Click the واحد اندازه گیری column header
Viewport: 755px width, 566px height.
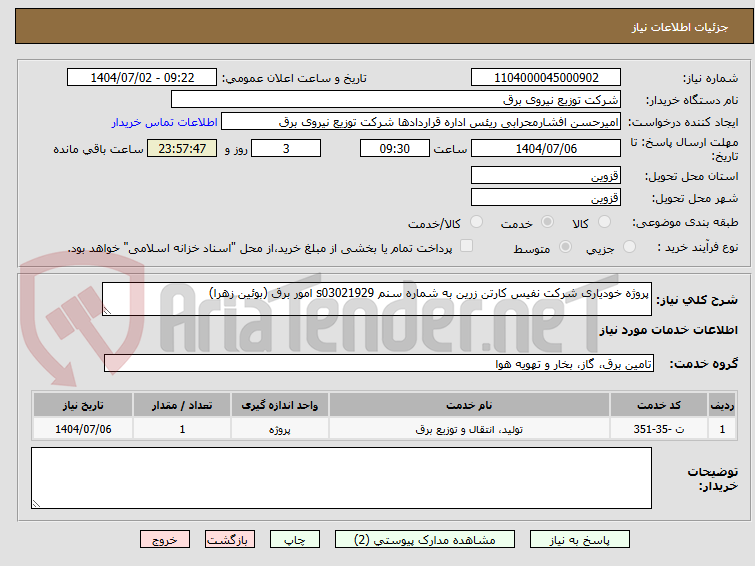280,405
